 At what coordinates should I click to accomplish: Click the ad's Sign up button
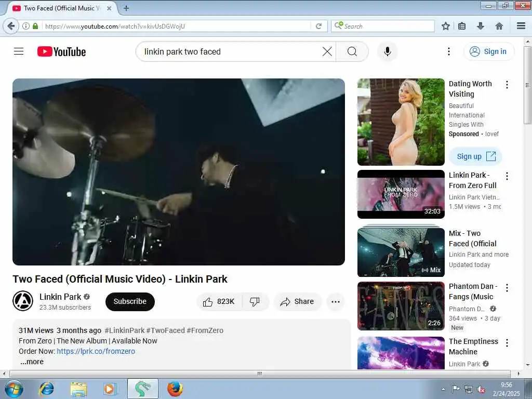[x=475, y=156]
